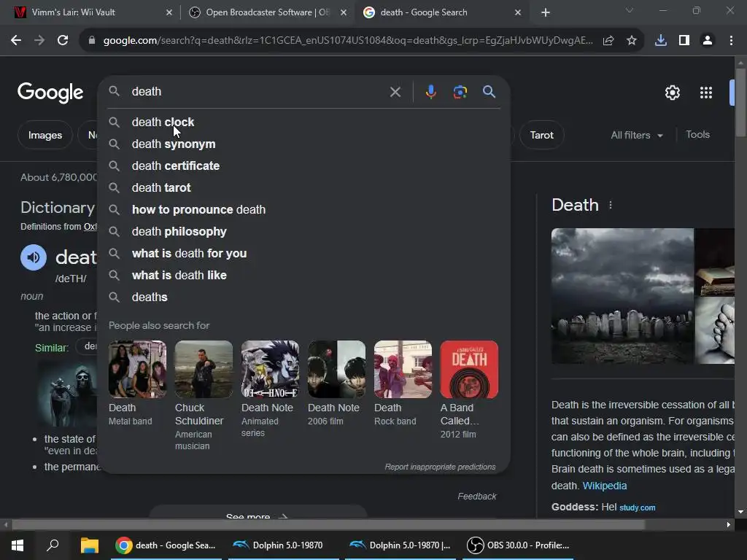The image size is (747, 560).
Task: Open Windows taskbar search
Action: pyautogui.click(x=53, y=545)
